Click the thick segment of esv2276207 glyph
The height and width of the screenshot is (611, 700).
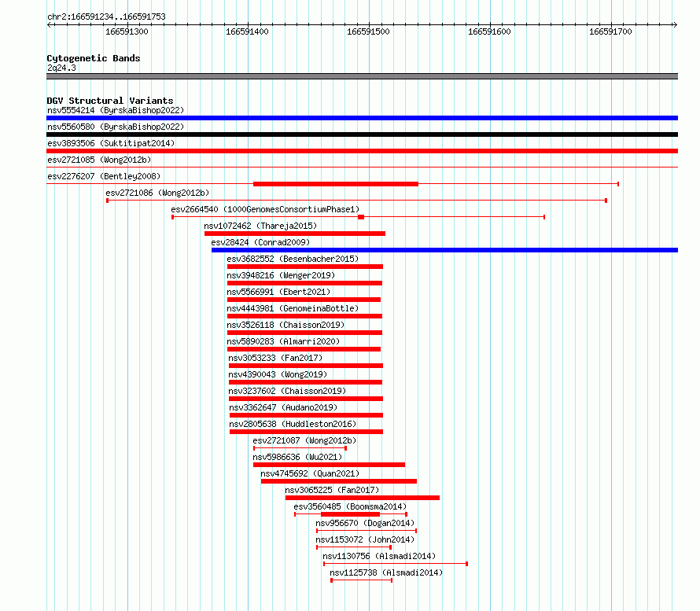pos(336,184)
